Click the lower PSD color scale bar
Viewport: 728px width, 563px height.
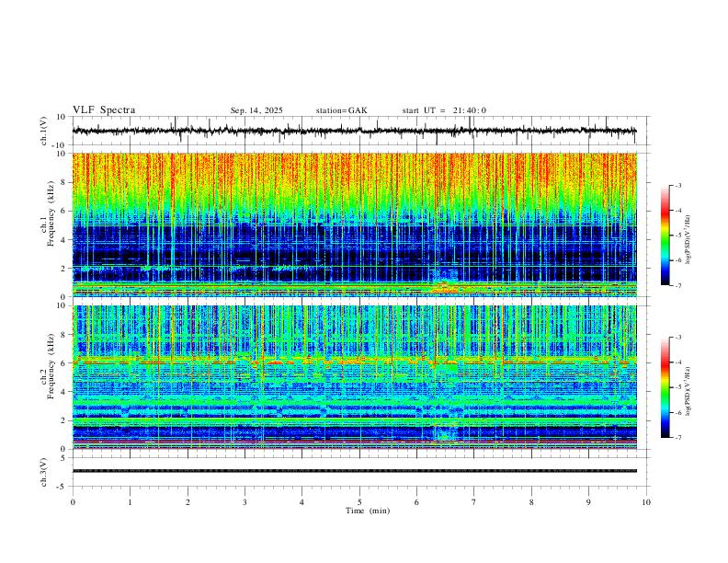pyautogui.click(x=665, y=387)
